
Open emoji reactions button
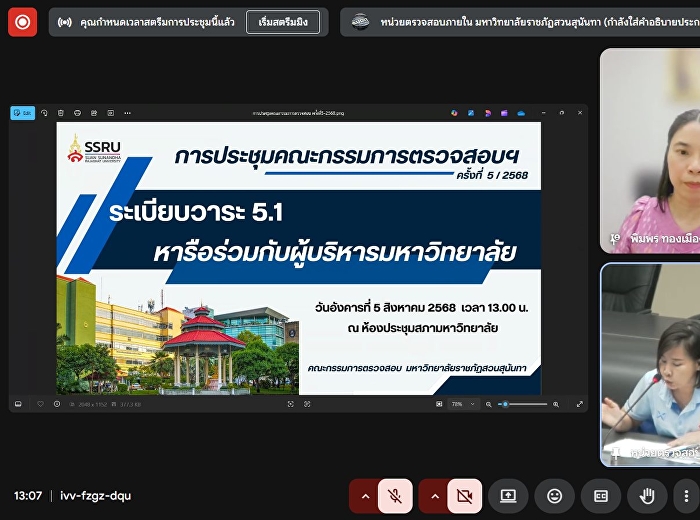(x=554, y=496)
